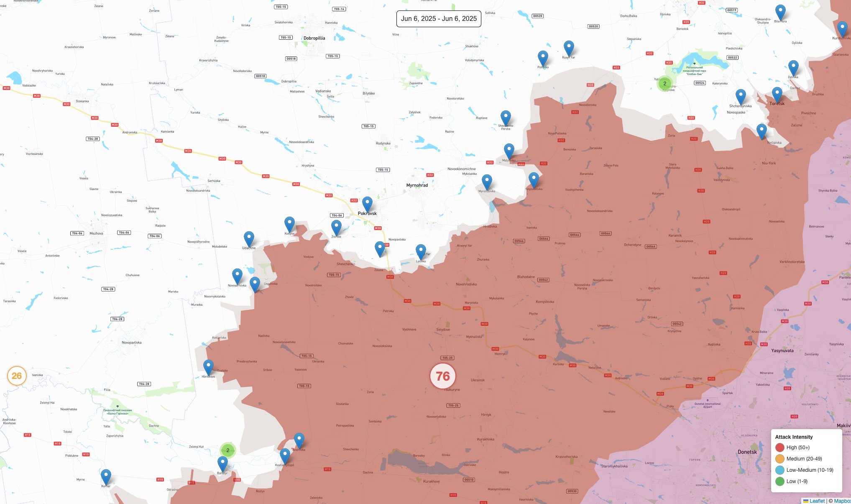This screenshot has width=851, height=504.
Task: Click the blue marker at Udachne
Action: click(x=249, y=239)
